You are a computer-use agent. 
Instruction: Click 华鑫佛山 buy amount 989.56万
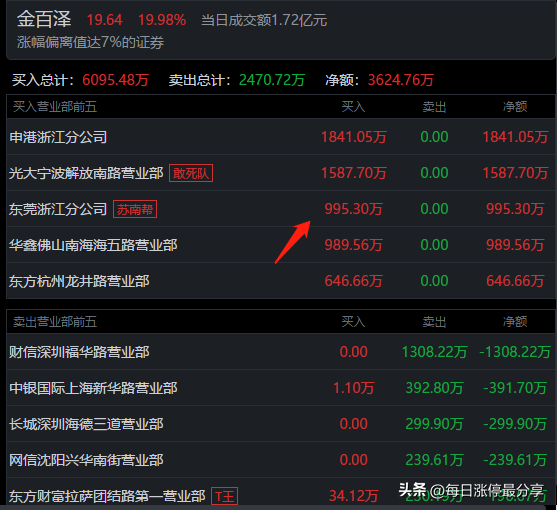(354, 245)
